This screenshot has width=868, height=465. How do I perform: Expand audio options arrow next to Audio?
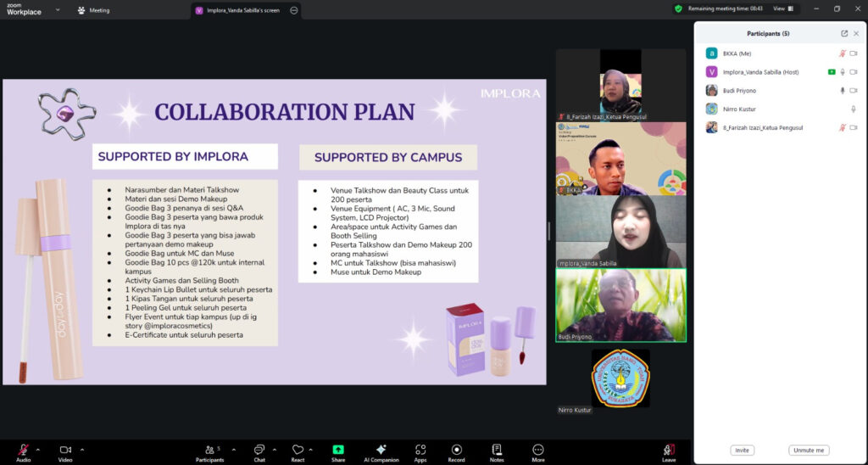click(38, 450)
